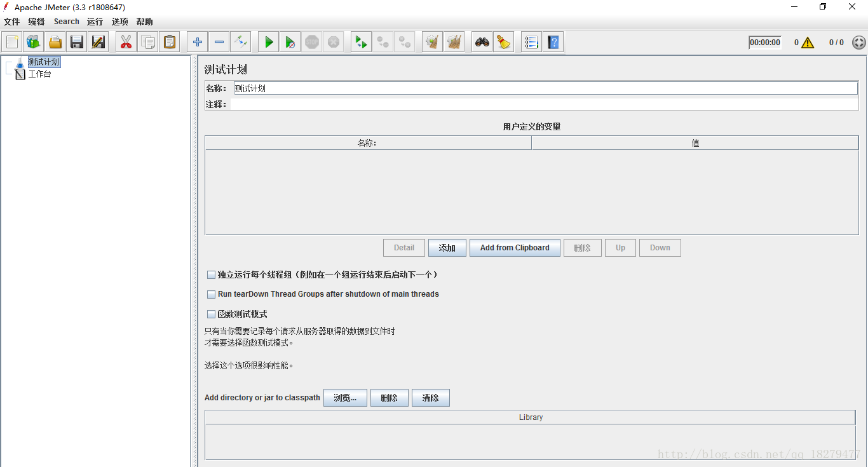Click the Remote stop all icon
Image resolution: width=868 pixels, height=467 pixels.
(x=383, y=42)
